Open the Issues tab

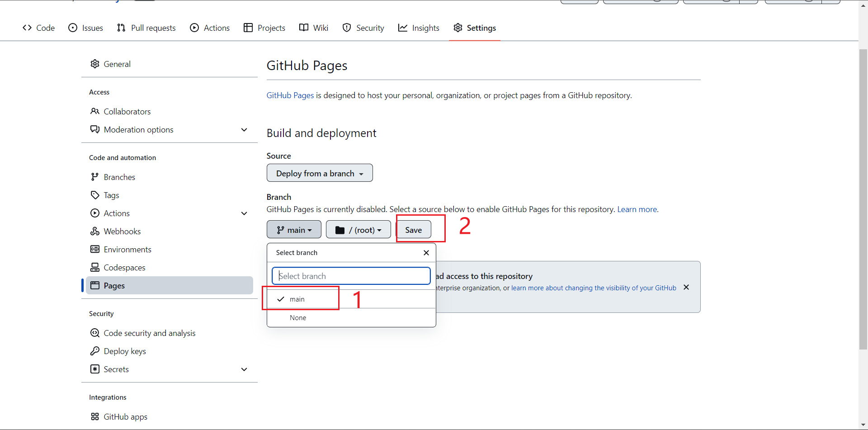tap(85, 28)
